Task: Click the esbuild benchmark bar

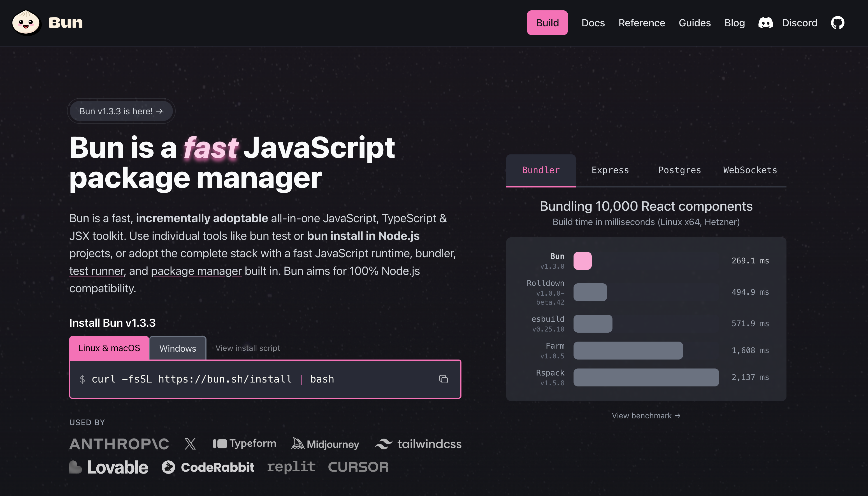Action: (x=593, y=324)
